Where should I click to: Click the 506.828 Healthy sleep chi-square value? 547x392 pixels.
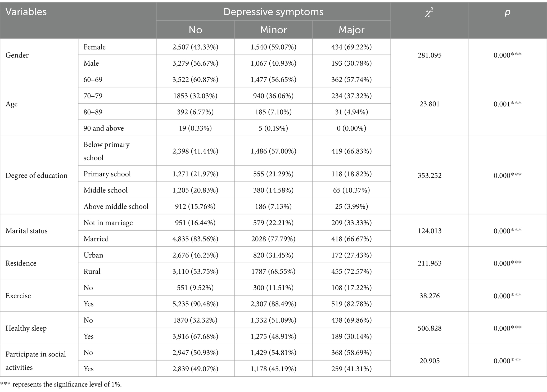pos(430,328)
